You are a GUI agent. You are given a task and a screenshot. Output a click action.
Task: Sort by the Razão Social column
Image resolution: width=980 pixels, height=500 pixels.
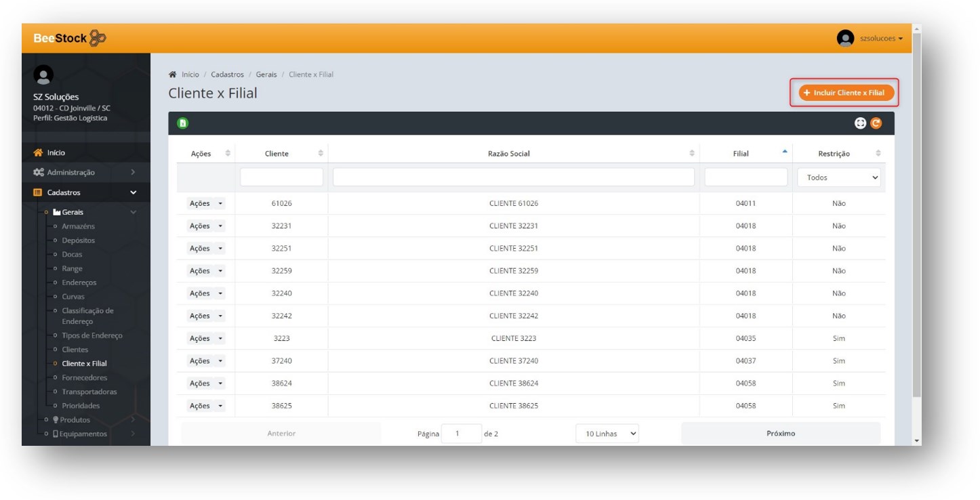pyautogui.click(x=691, y=154)
